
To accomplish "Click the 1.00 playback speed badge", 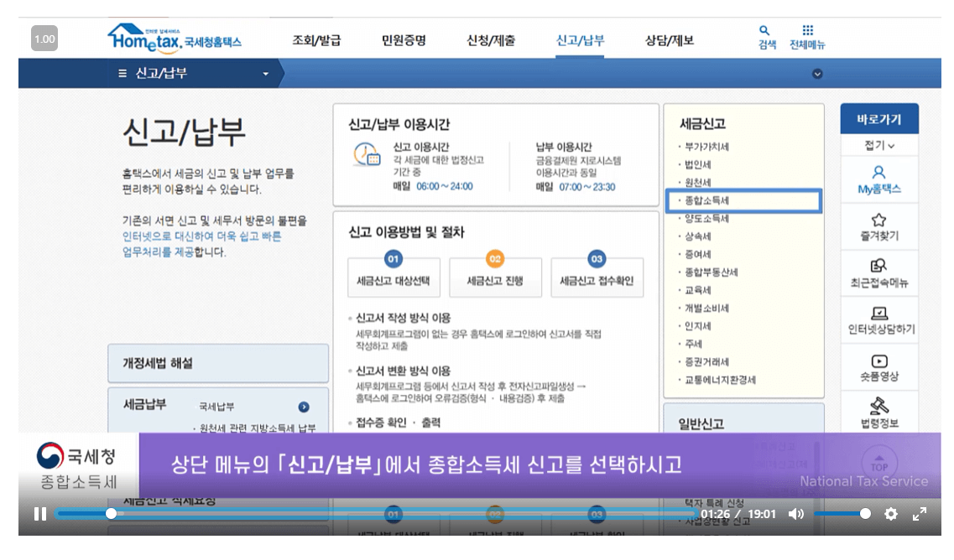I will tap(44, 39).
